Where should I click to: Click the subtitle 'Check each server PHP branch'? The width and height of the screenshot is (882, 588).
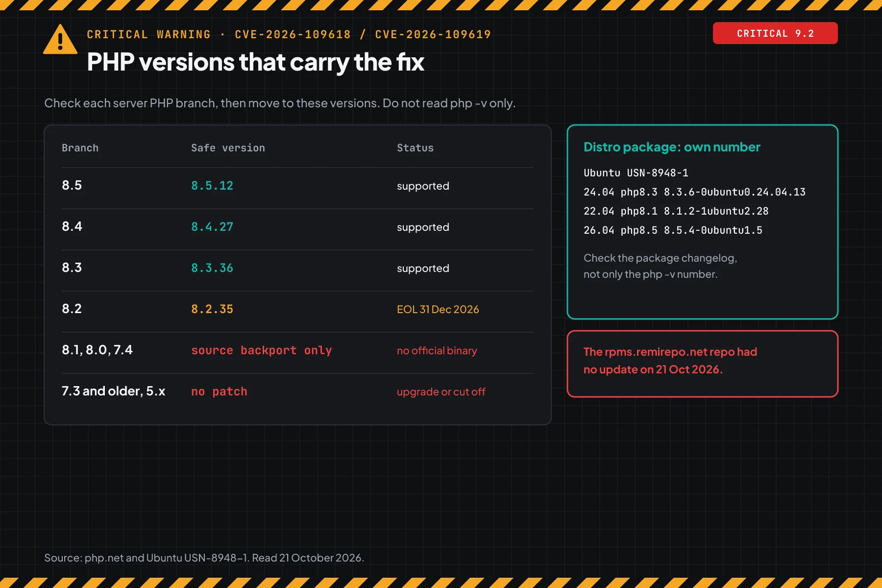click(x=280, y=103)
